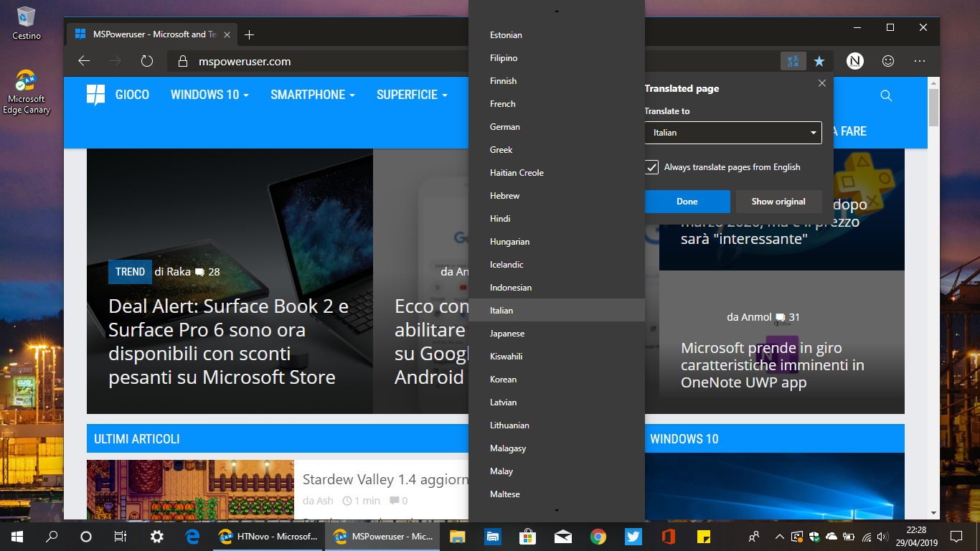Open the Stardew Valley 1.4 article
The height and width of the screenshot is (551, 980).
tap(385, 479)
